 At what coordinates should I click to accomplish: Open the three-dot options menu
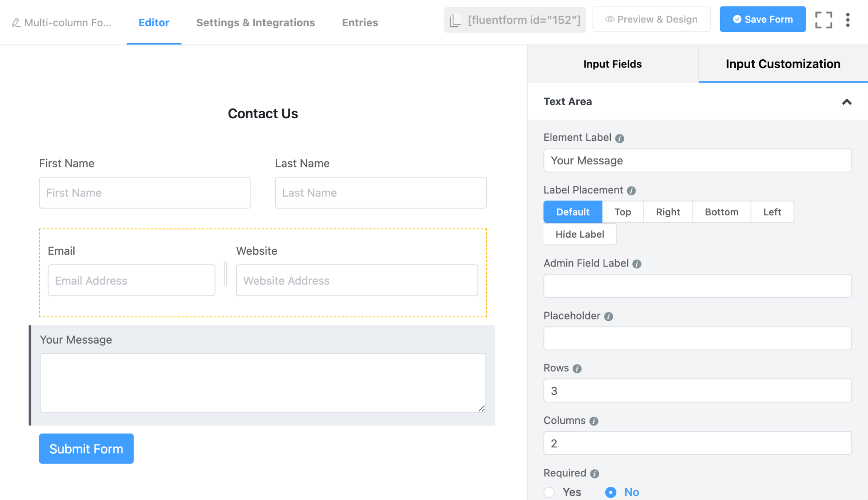(x=848, y=19)
